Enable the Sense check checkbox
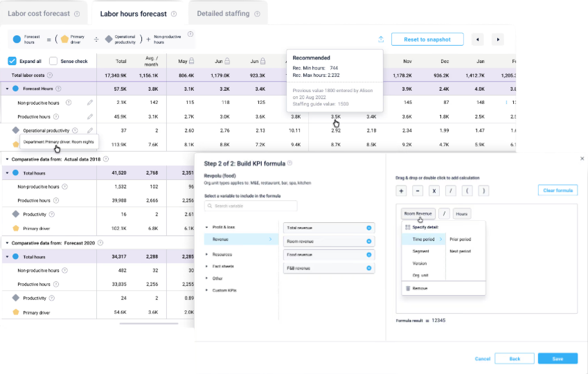Viewport: 588px width, 374px height. (x=53, y=61)
